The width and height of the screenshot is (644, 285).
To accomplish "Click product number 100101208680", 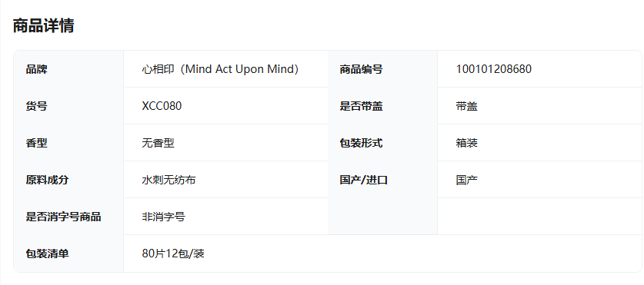I will [494, 69].
